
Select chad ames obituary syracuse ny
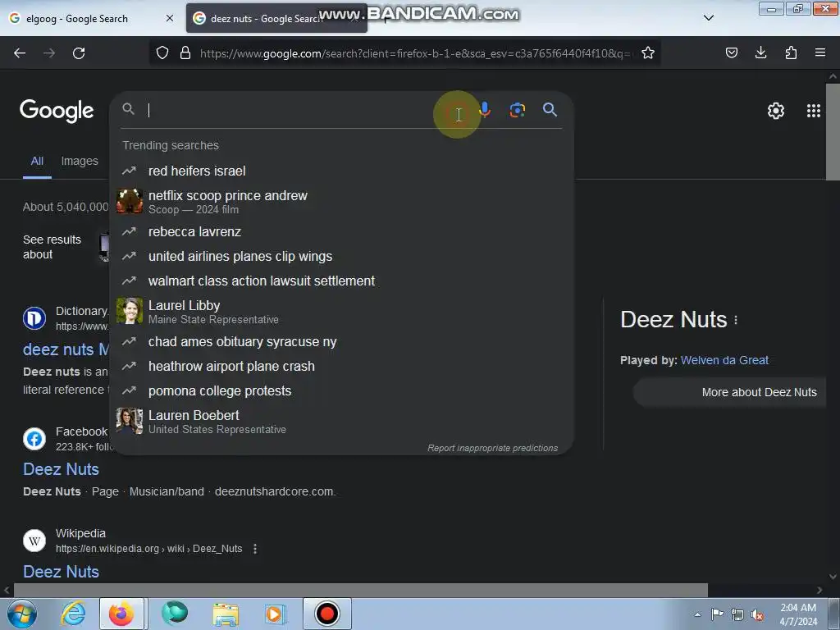tap(342, 342)
